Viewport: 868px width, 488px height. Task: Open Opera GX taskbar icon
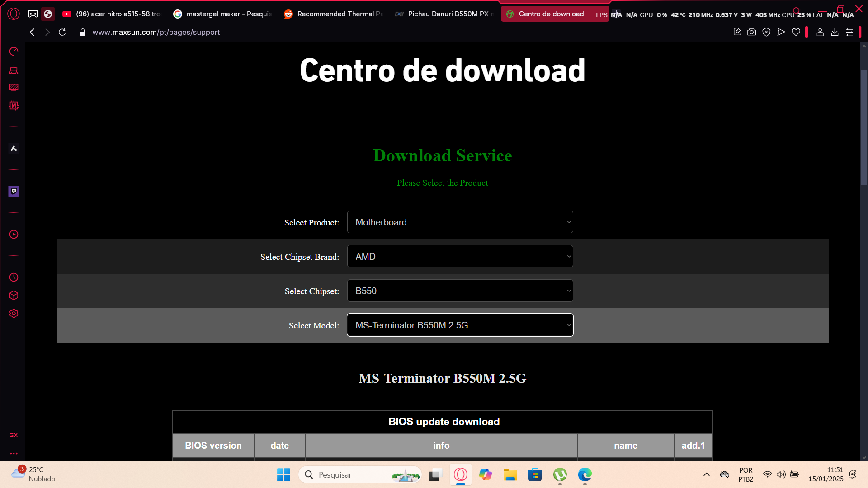pyautogui.click(x=461, y=474)
